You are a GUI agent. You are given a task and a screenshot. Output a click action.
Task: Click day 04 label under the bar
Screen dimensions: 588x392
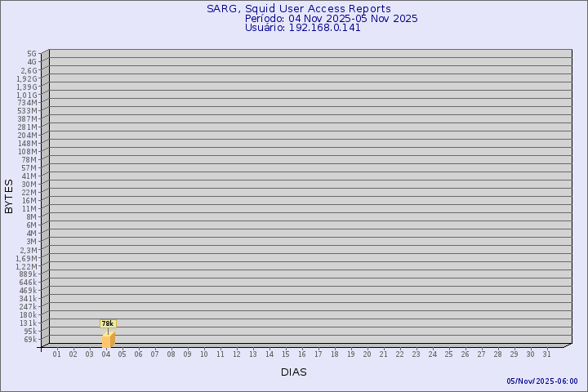[x=105, y=354]
